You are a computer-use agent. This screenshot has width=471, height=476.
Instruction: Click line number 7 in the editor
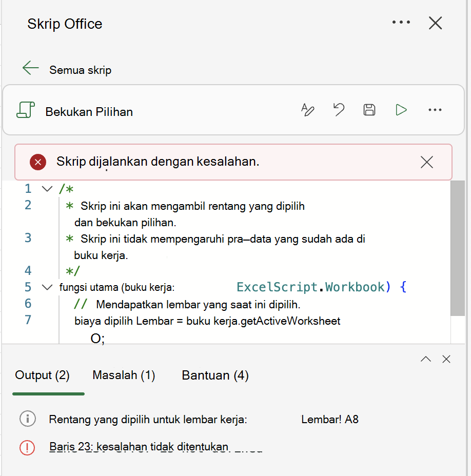coord(28,320)
